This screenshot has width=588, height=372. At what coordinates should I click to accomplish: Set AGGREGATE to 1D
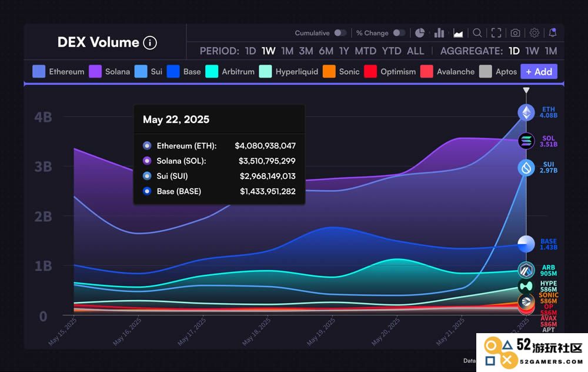(514, 51)
